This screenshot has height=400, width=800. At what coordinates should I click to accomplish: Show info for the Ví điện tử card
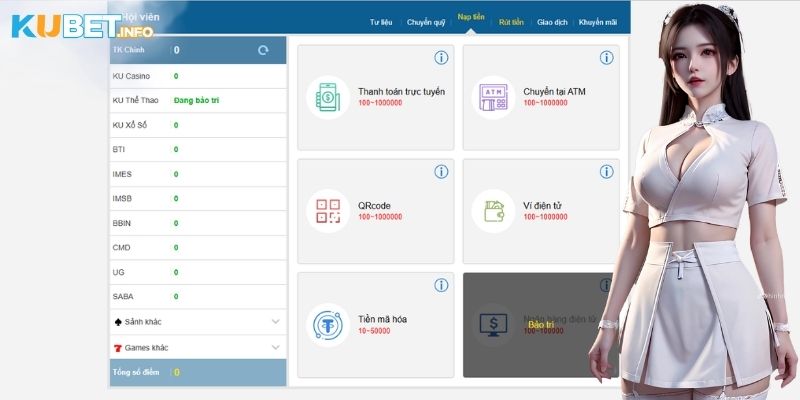(607, 172)
